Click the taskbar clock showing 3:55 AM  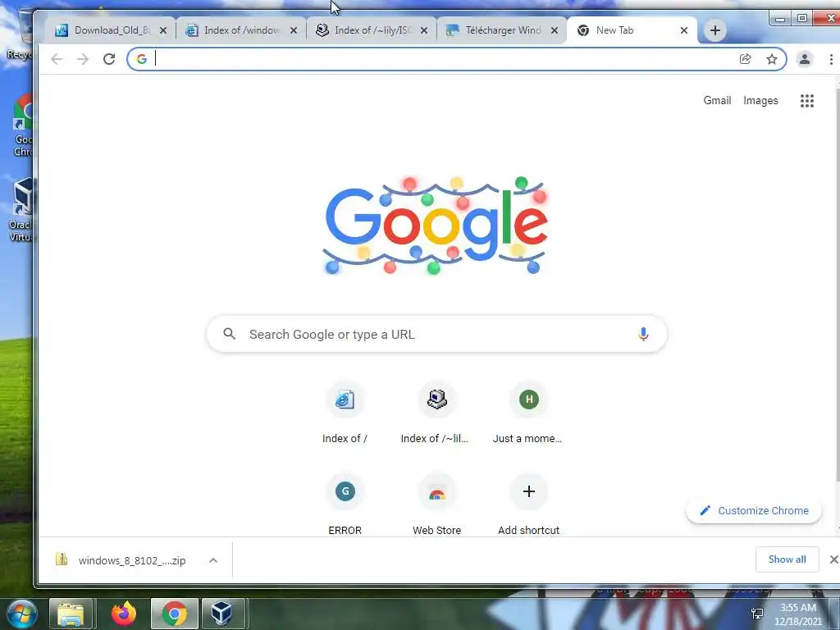click(797, 614)
